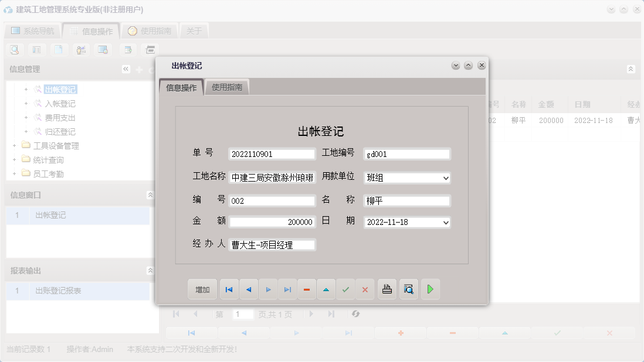Delete current record with the red minus icon
The width and height of the screenshot is (644, 362).
307,289
